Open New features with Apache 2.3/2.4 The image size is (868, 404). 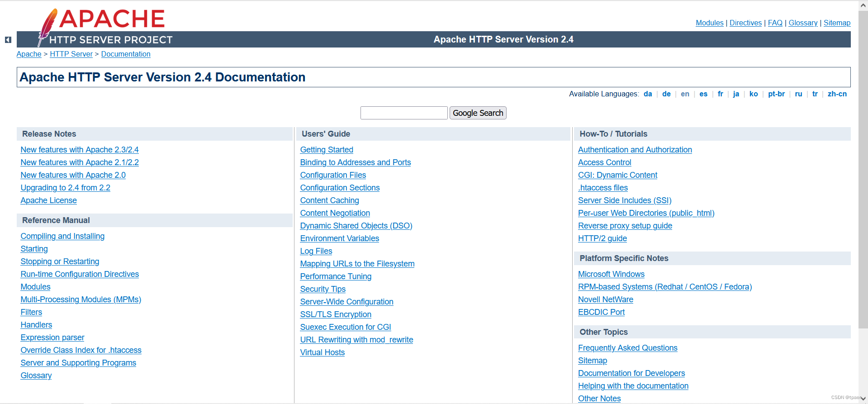80,150
